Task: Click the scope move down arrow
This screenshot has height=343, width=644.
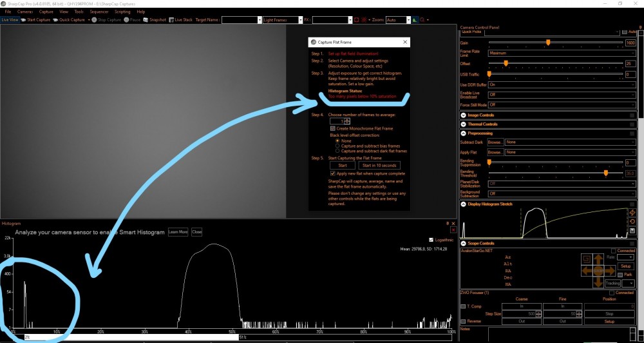Action: click(598, 282)
